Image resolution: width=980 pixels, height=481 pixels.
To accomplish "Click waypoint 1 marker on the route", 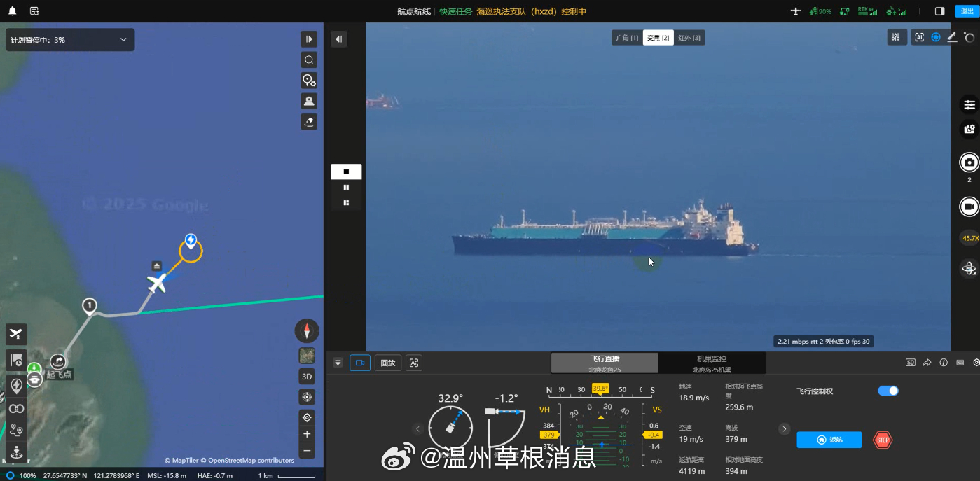I will point(89,306).
